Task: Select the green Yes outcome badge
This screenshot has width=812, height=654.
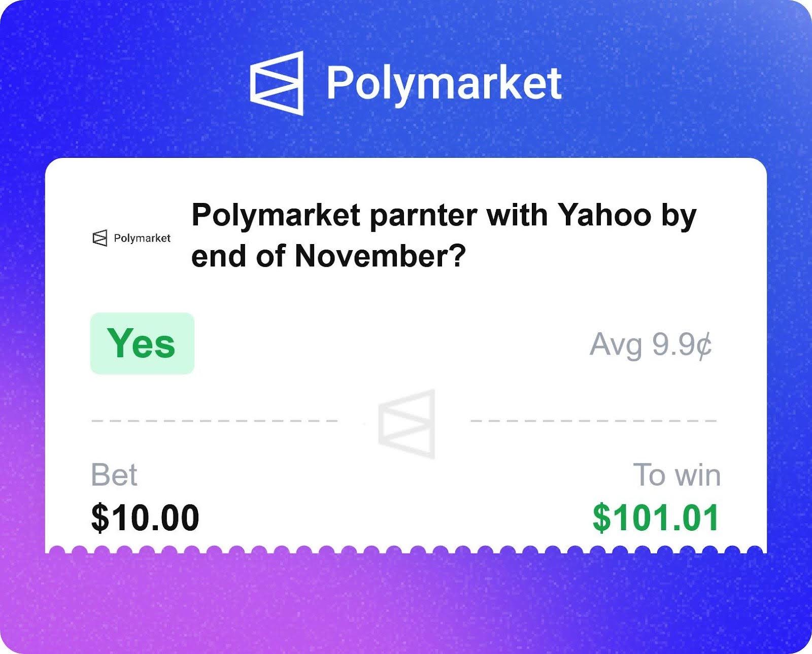Action: [142, 343]
